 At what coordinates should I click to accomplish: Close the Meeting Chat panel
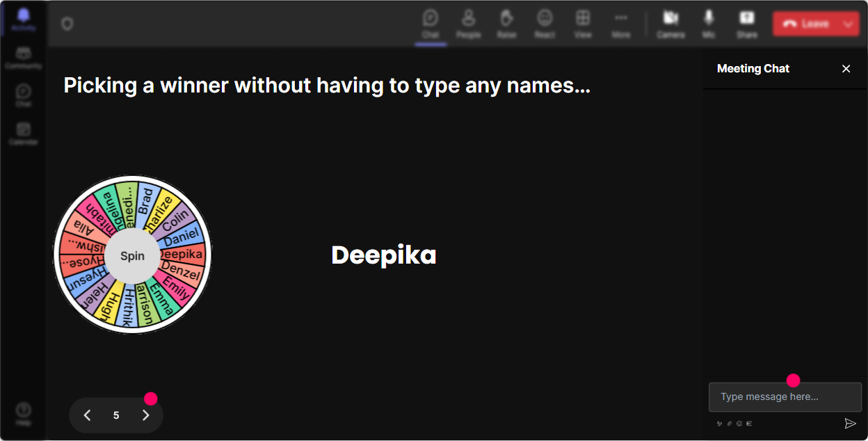846,68
